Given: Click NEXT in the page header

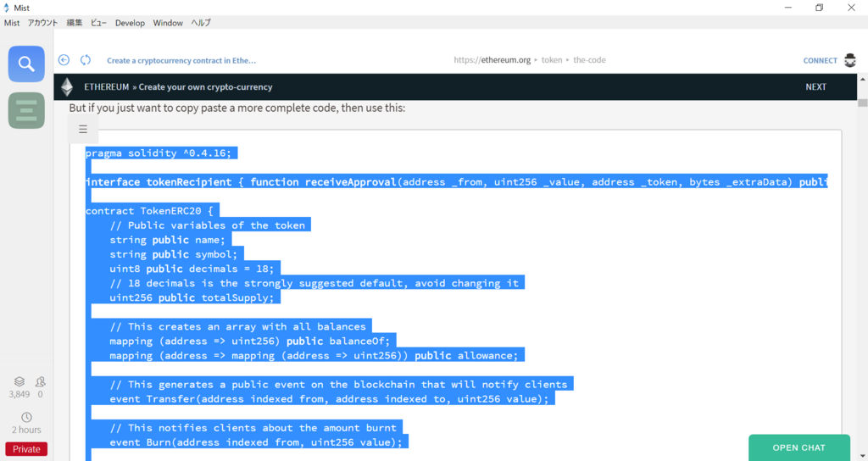Looking at the screenshot, I should (815, 87).
